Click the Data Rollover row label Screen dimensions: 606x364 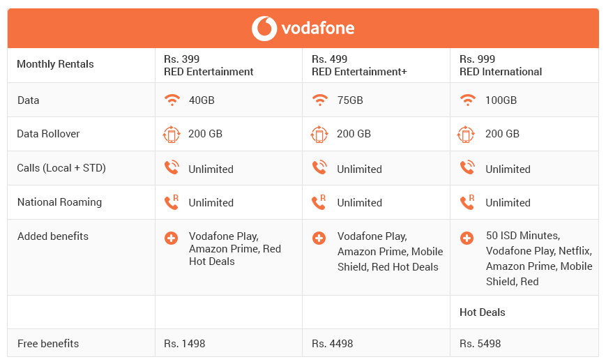[x=48, y=134]
